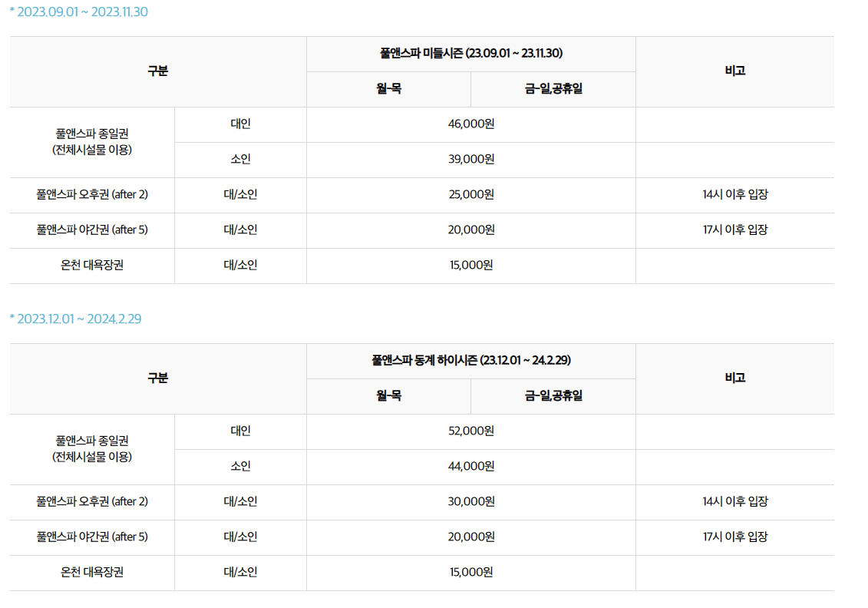Click the 온천 대욕장권 row label in the first table

coord(91,266)
